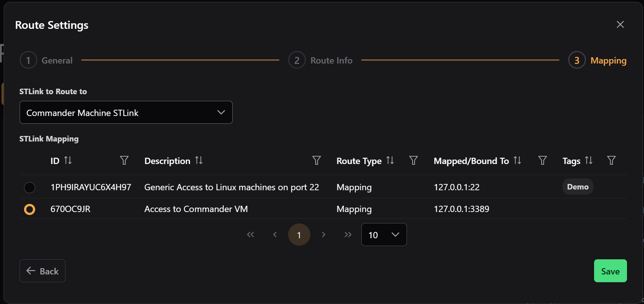
Task: Click the Demo tag
Action: point(578,187)
